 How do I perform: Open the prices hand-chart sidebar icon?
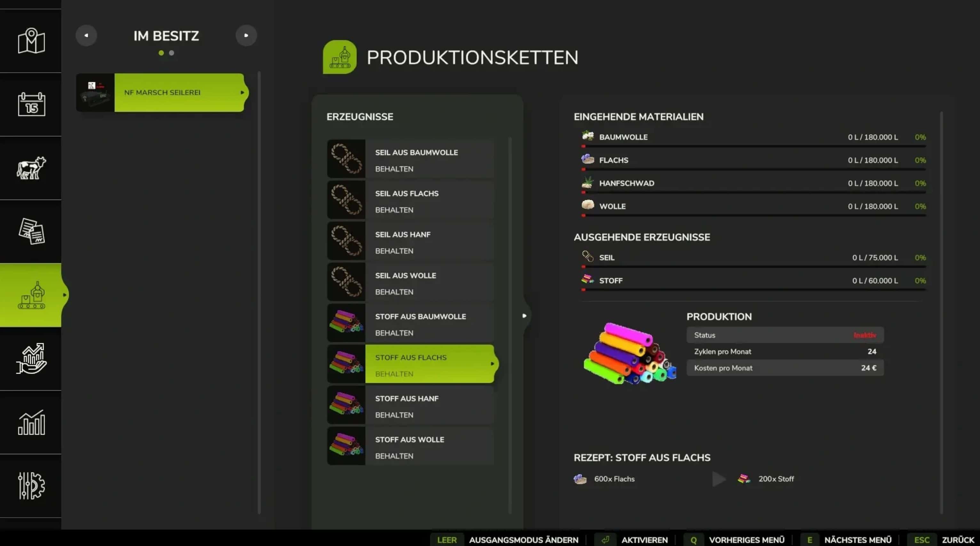[31, 359]
